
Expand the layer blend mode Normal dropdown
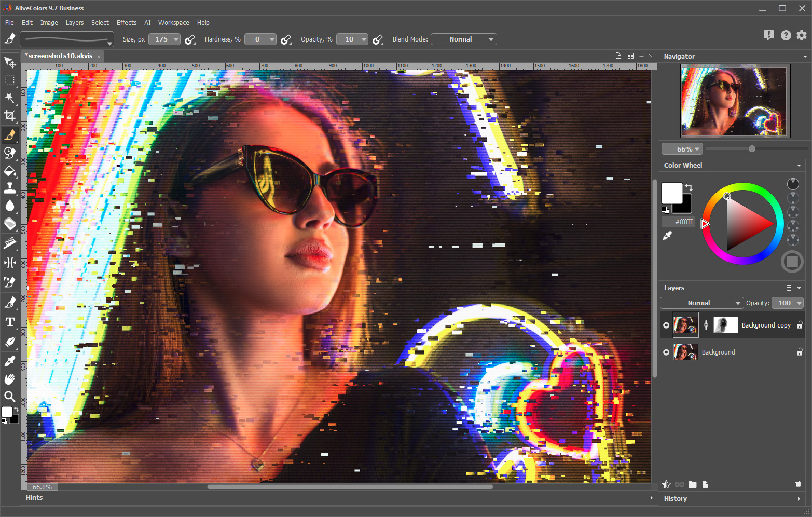[x=701, y=303]
